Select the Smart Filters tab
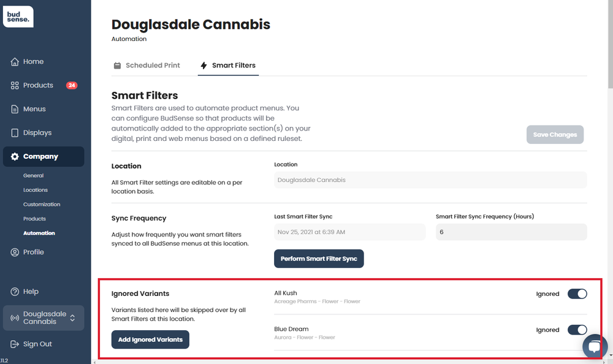 point(228,66)
